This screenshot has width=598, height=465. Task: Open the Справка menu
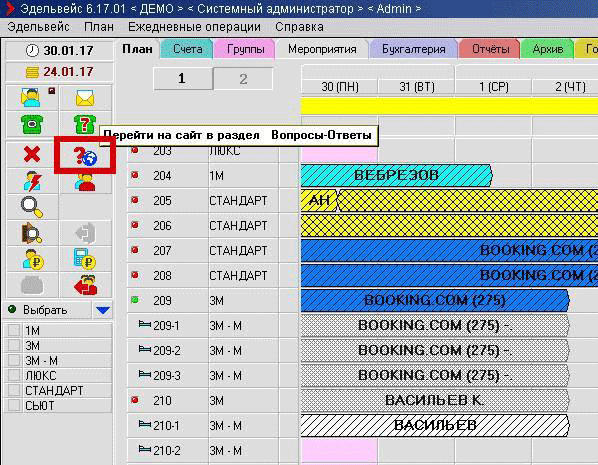click(299, 27)
